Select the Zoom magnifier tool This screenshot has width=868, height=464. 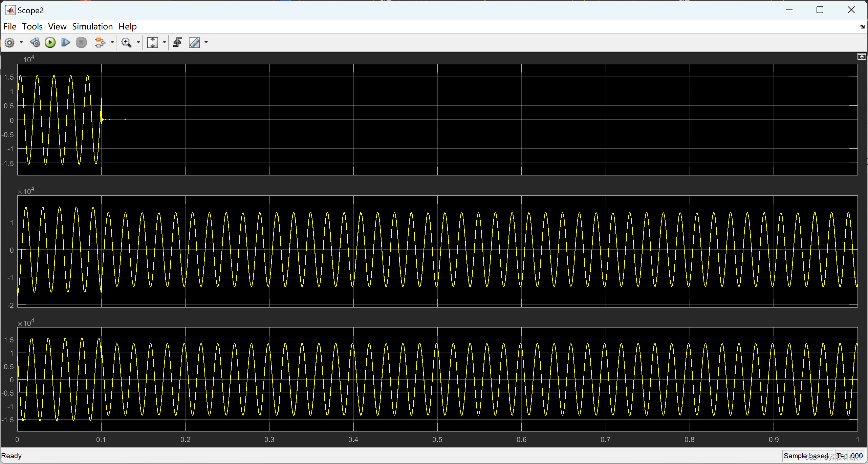coord(126,43)
